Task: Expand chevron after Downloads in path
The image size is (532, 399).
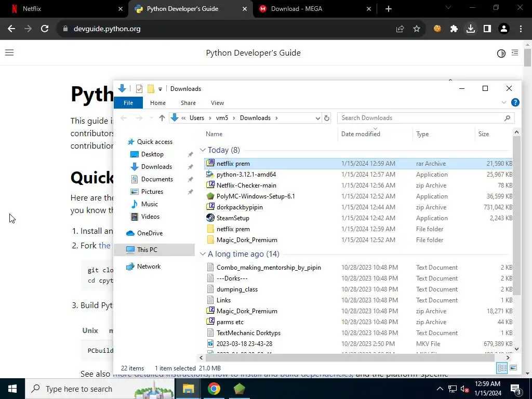Action: click(x=276, y=118)
